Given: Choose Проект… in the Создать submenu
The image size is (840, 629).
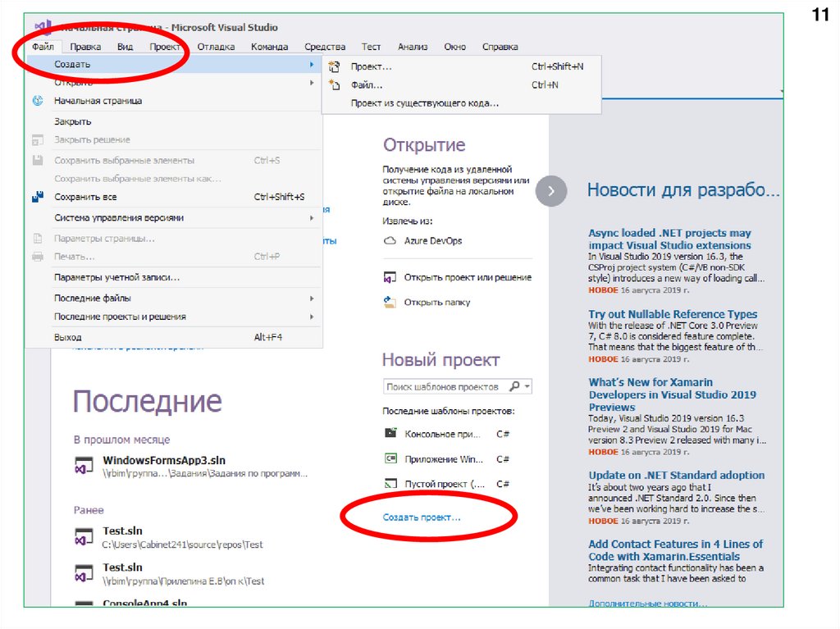Looking at the screenshot, I should (x=461, y=66).
